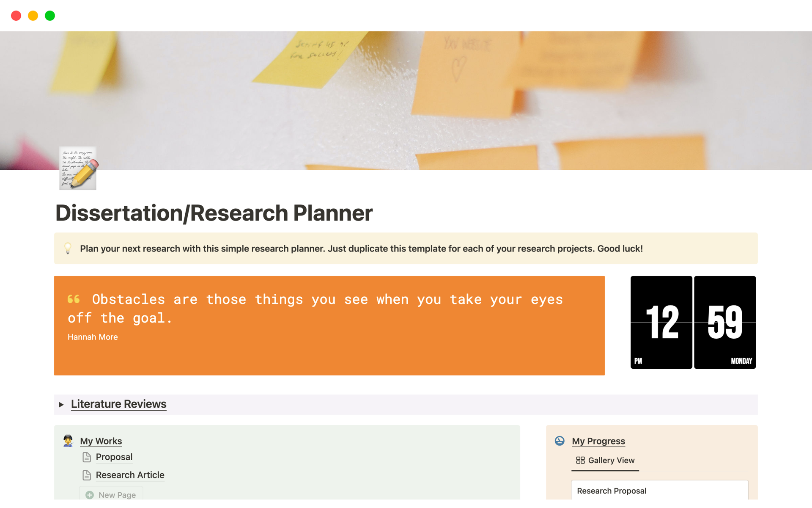Click the Proposal document icon
Viewport: 812px width, 508px height.
pyautogui.click(x=87, y=457)
